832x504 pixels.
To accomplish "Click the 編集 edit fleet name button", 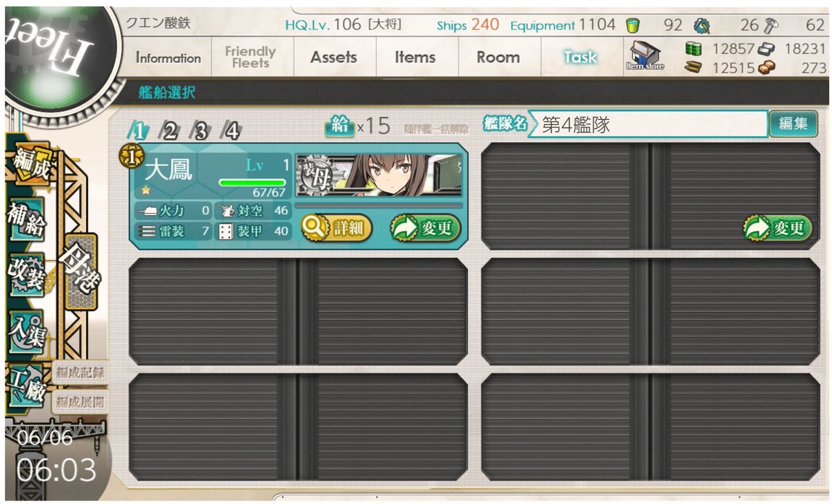I will tap(793, 124).
